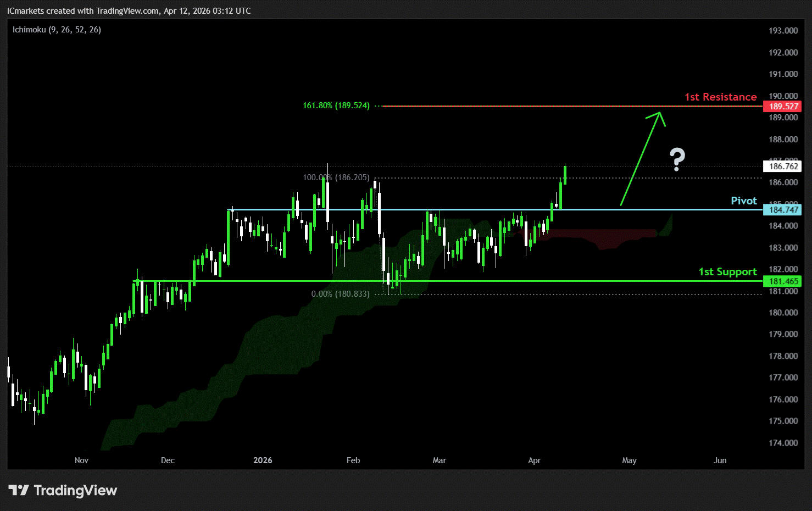
Task: Click the 2026 label on time axis
Action: pyautogui.click(x=263, y=460)
